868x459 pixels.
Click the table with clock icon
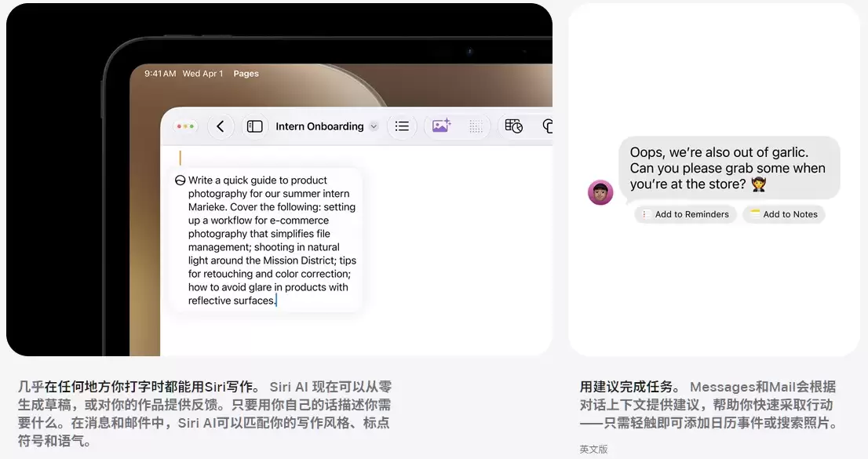click(x=514, y=126)
